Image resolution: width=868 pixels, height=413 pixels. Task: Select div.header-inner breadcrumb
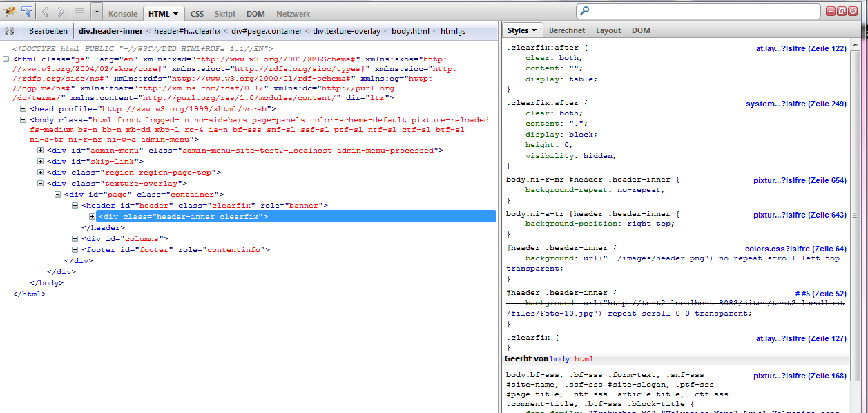[x=110, y=31]
